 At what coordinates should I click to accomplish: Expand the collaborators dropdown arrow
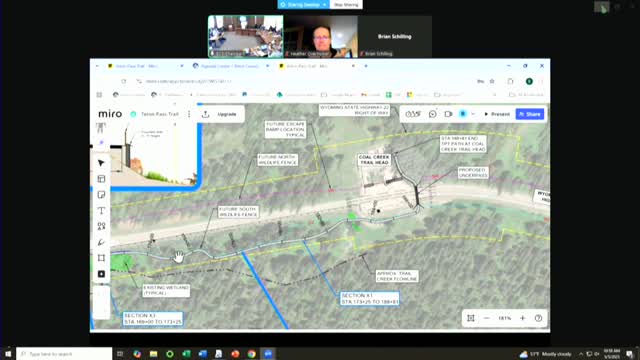tap(473, 114)
